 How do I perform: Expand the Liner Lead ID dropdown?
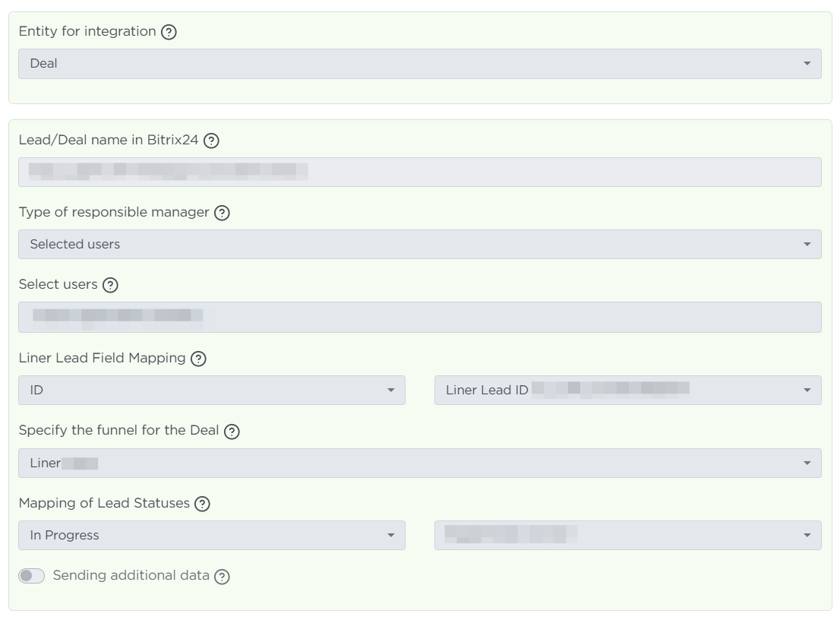[x=627, y=390]
